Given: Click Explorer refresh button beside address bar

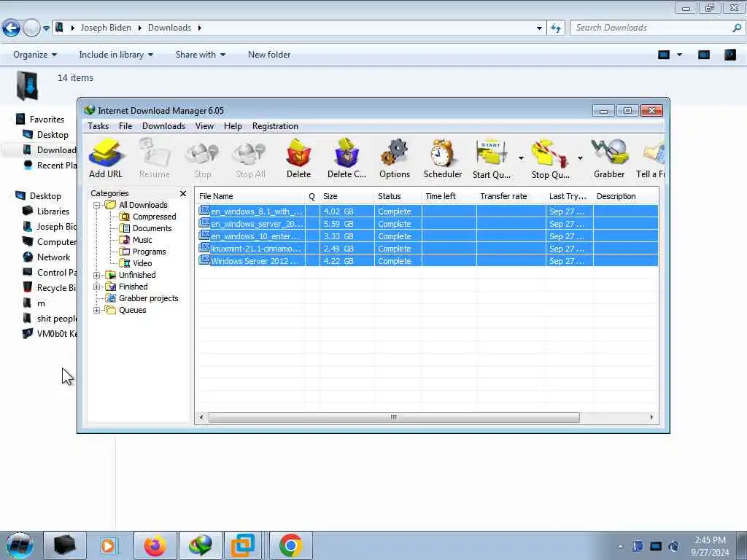Looking at the screenshot, I should point(555,28).
